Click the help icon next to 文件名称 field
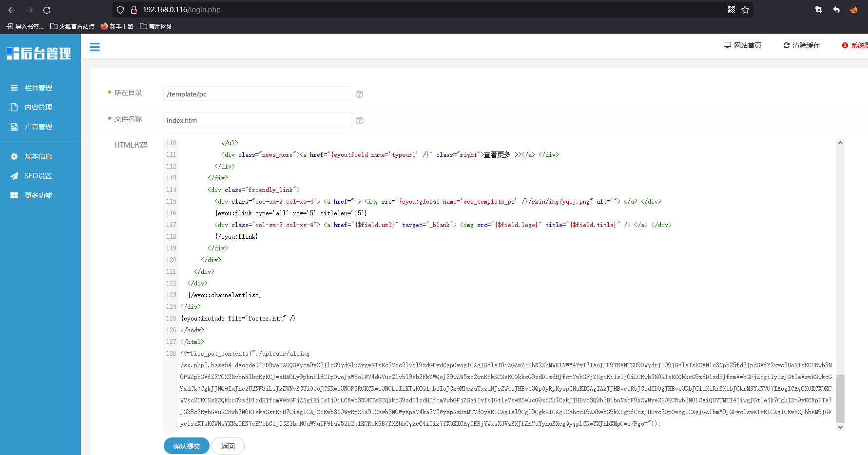This screenshot has height=455, width=868. (x=360, y=120)
